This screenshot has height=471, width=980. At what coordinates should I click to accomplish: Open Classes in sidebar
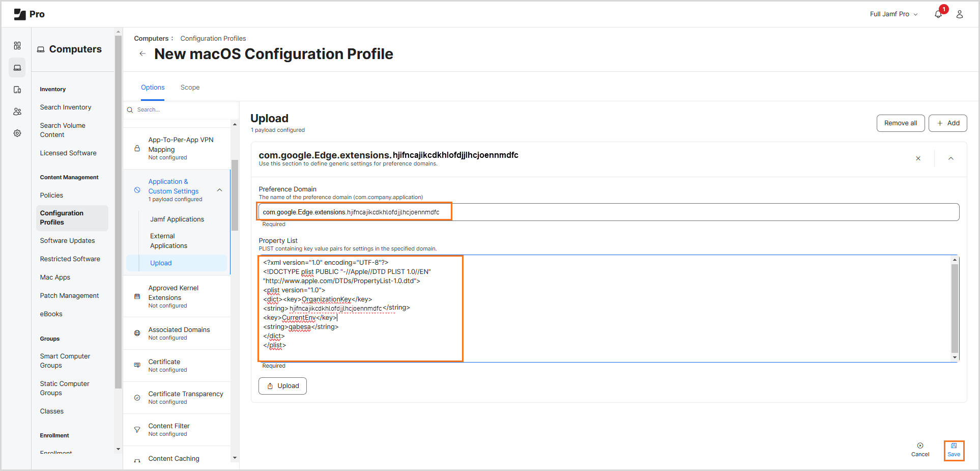click(x=52, y=411)
